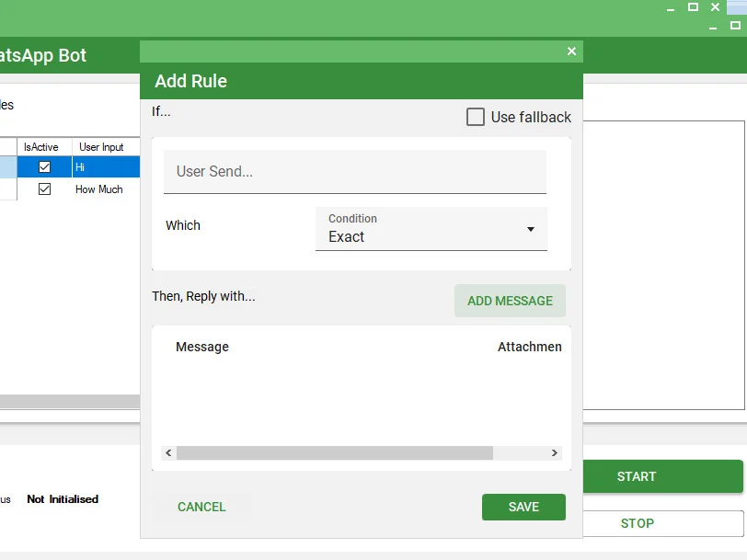Click the ADD MESSAGE button
Viewport: 747px width, 560px height.
510,301
